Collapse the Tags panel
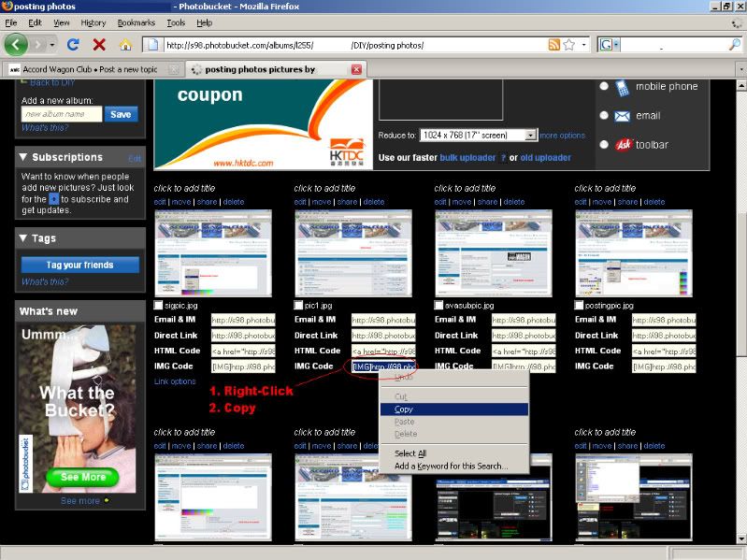 point(22,237)
